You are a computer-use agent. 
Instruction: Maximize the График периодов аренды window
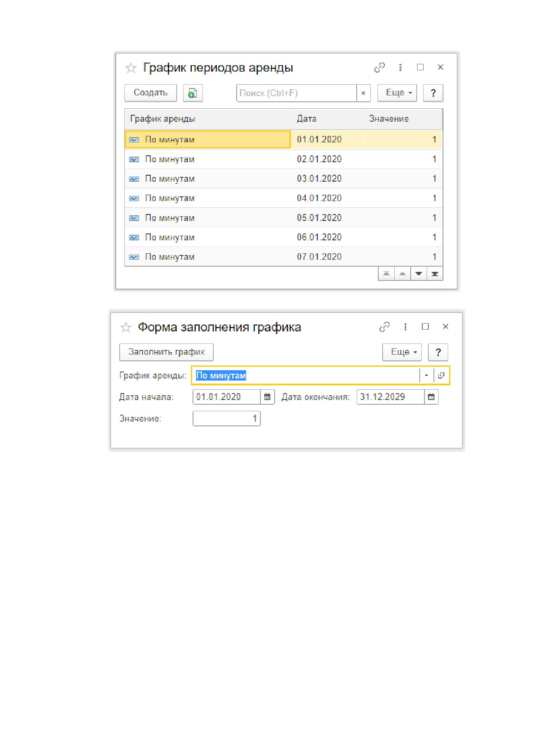(420, 67)
